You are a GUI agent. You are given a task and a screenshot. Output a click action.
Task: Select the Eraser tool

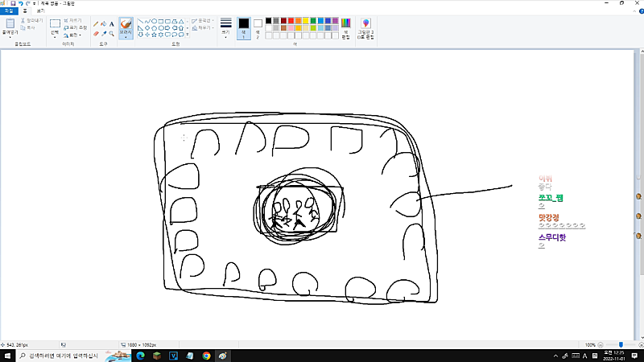[x=96, y=34]
